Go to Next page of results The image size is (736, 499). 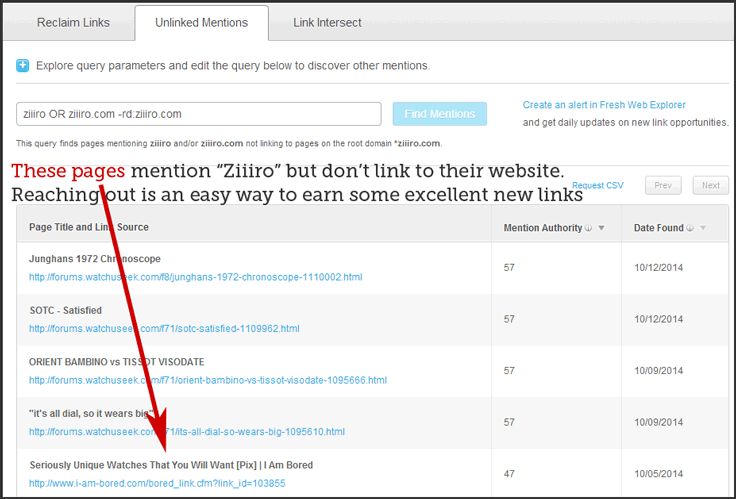click(711, 186)
